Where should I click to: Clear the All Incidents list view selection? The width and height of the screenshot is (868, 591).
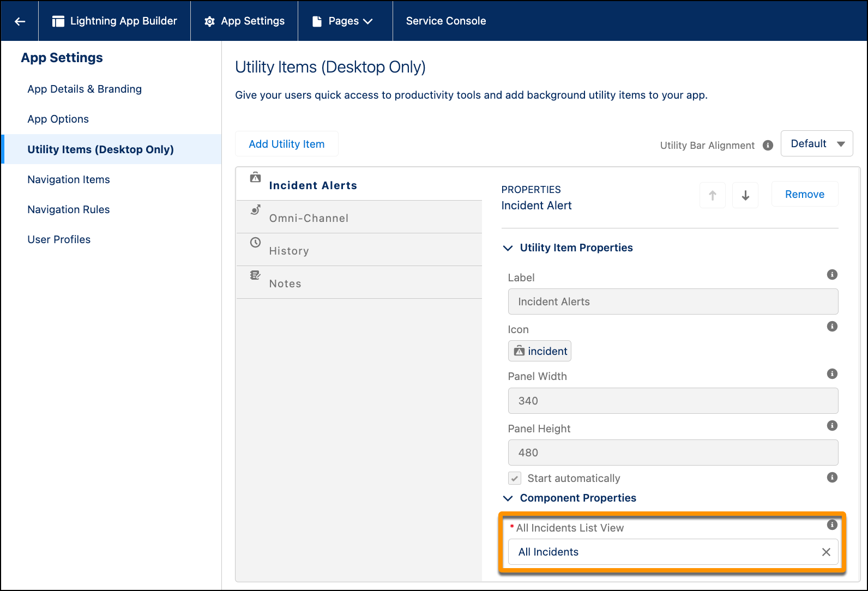click(826, 552)
